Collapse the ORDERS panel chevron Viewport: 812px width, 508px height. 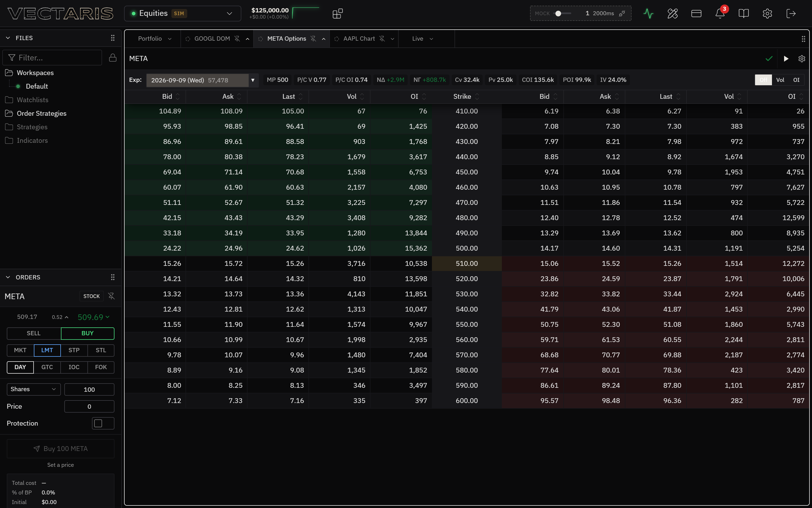click(8, 277)
